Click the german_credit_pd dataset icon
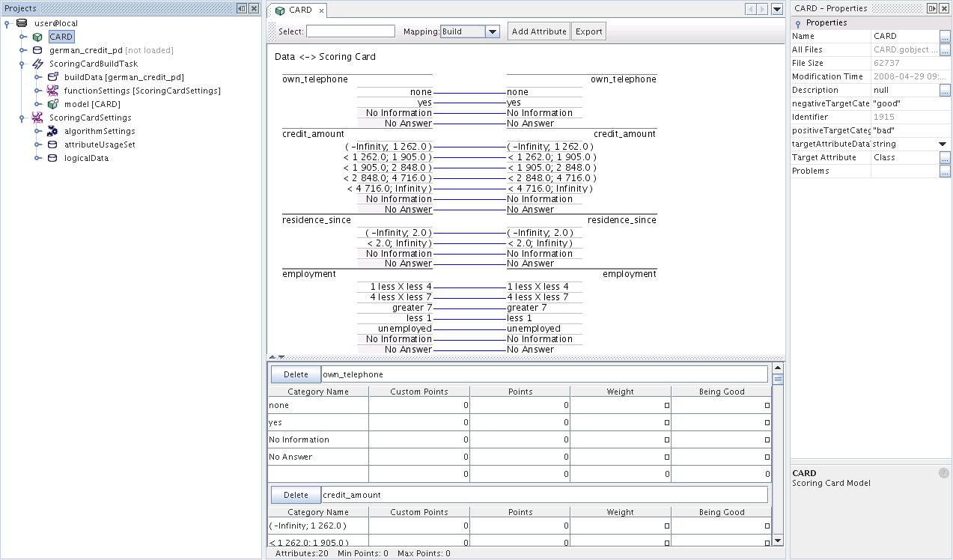Screen dimensions: 953x560 [x=37, y=50]
